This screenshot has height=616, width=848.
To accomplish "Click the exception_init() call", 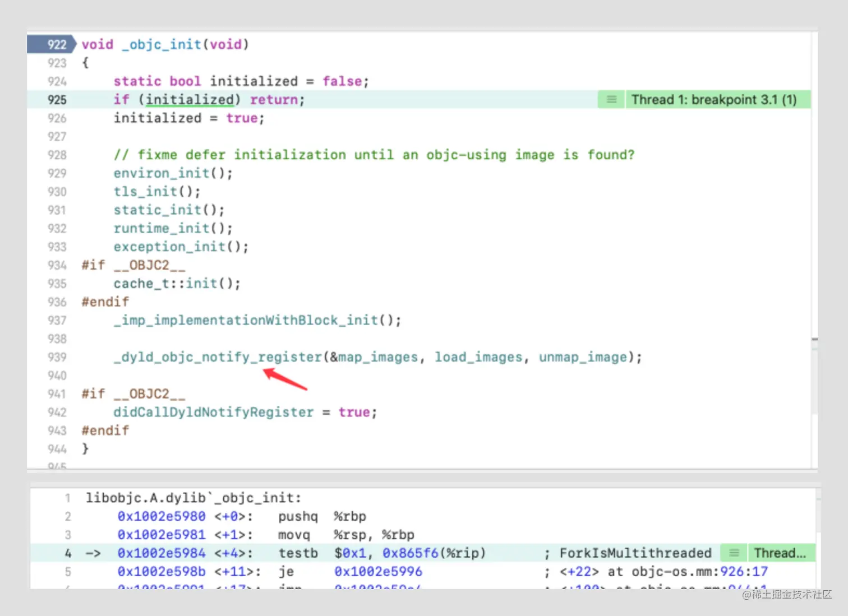I will (181, 247).
